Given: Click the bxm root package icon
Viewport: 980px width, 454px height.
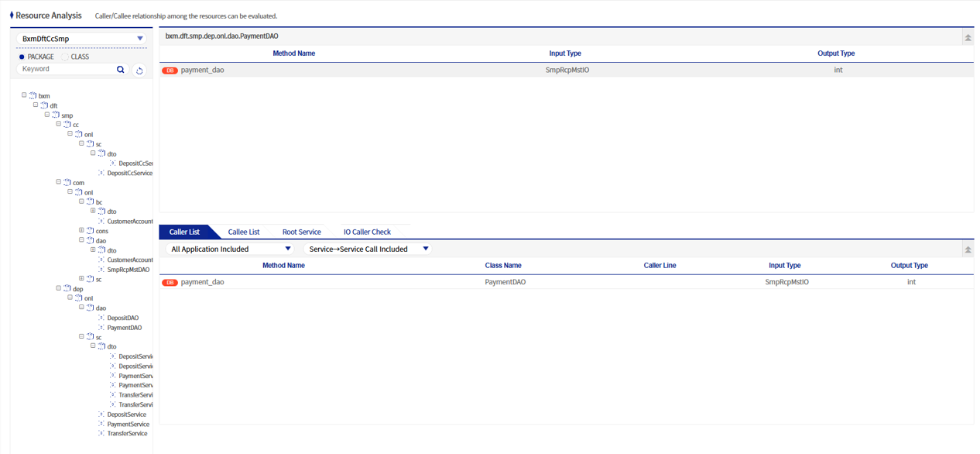Looking at the screenshot, I should tap(33, 96).
